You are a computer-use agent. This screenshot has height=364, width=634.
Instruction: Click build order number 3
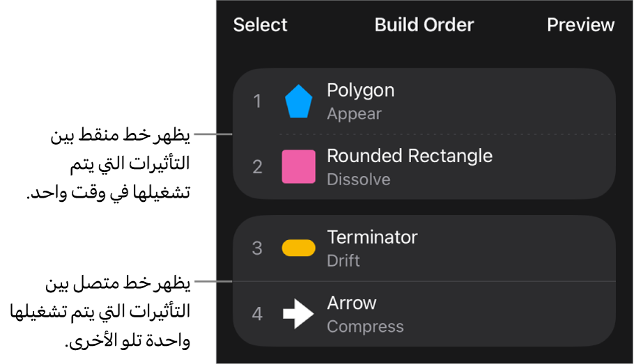(x=257, y=248)
